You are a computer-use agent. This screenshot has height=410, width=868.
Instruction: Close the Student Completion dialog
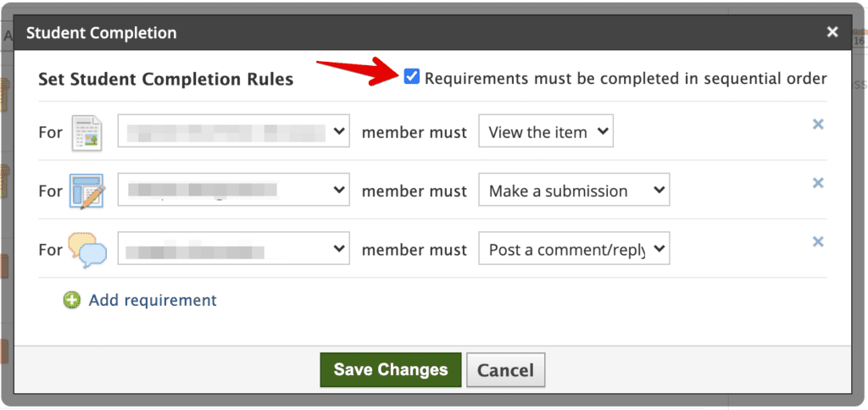click(832, 33)
